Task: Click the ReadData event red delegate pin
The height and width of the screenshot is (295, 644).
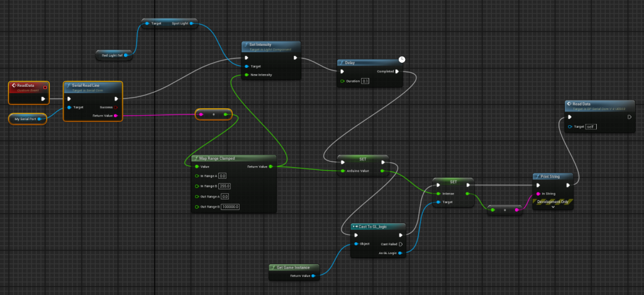Action: [x=45, y=87]
